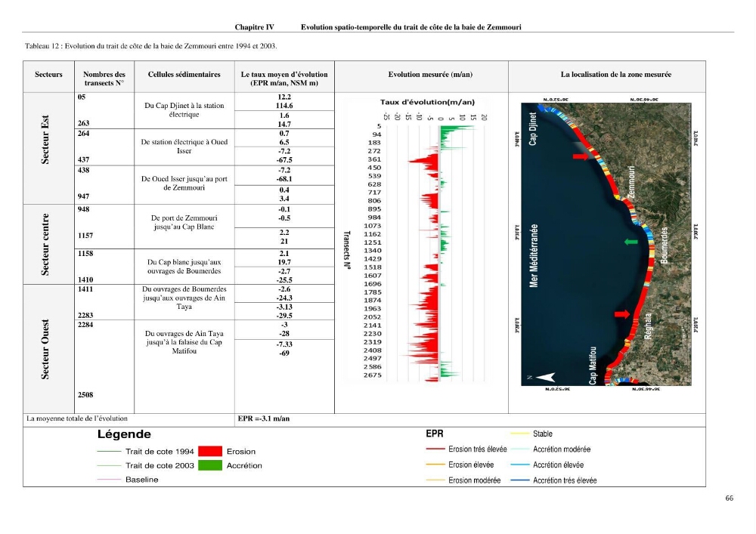Click the '-25.5' value
The image size is (756, 534).
[x=284, y=280]
